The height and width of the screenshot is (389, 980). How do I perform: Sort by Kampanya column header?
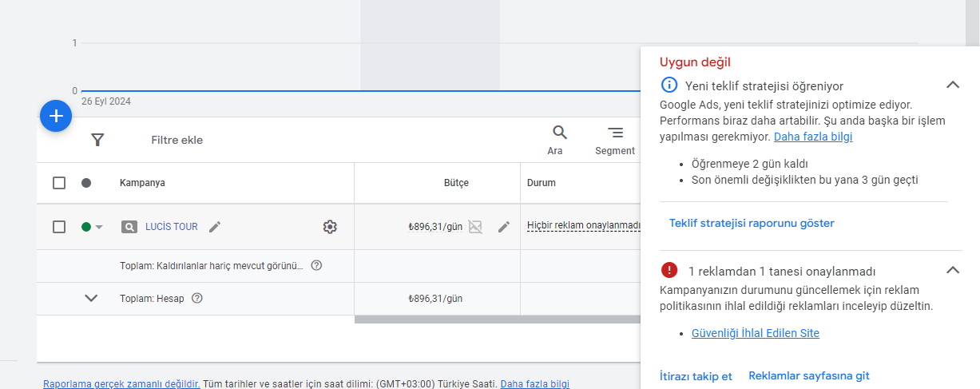coord(142,183)
